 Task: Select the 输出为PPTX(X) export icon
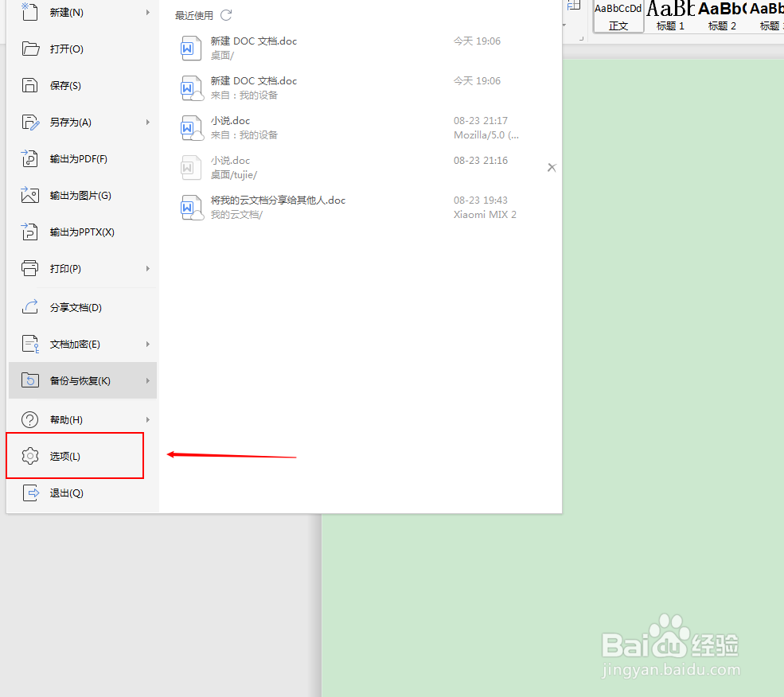click(29, 232)
